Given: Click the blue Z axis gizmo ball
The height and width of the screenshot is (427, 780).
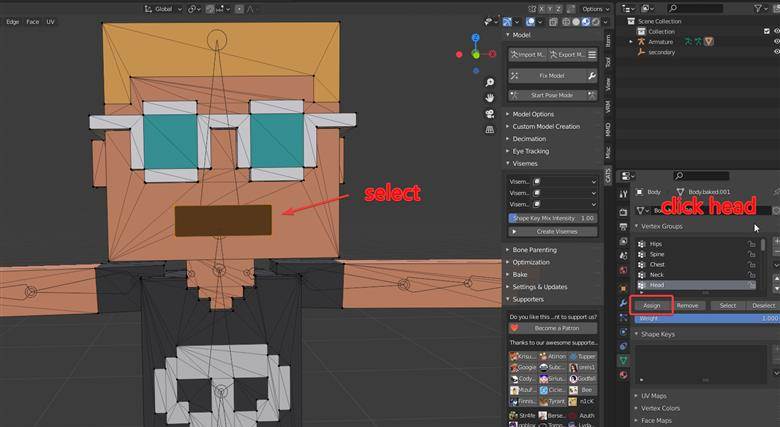Looking at the screenshot, I should [x=476, y=38].
